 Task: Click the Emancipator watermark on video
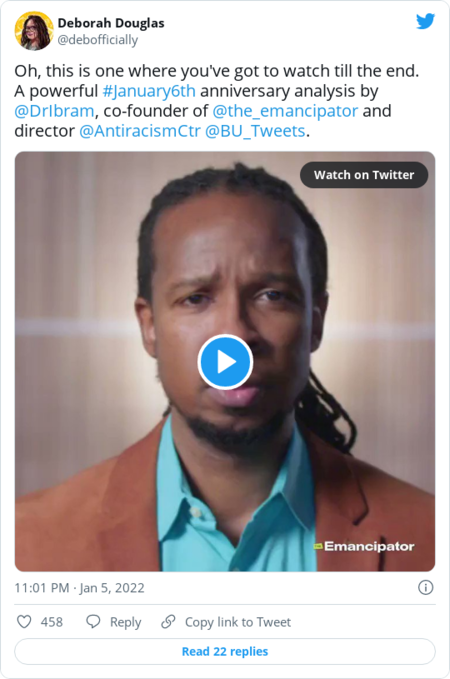pos(364,546)
